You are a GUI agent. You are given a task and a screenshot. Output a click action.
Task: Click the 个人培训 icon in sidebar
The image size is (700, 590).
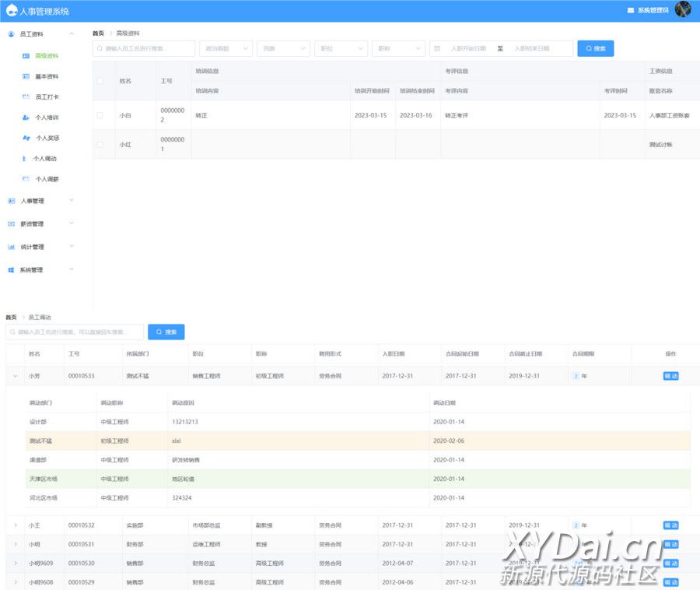[x=26, y=118]
